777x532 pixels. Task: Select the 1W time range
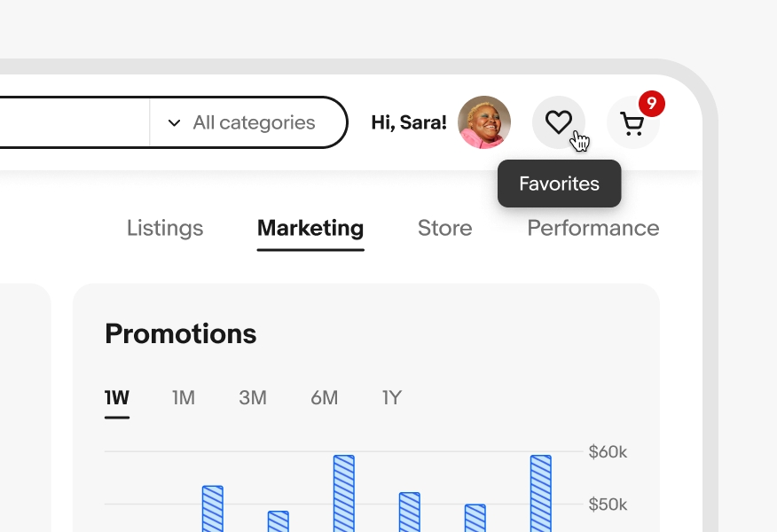coord(117,398)
